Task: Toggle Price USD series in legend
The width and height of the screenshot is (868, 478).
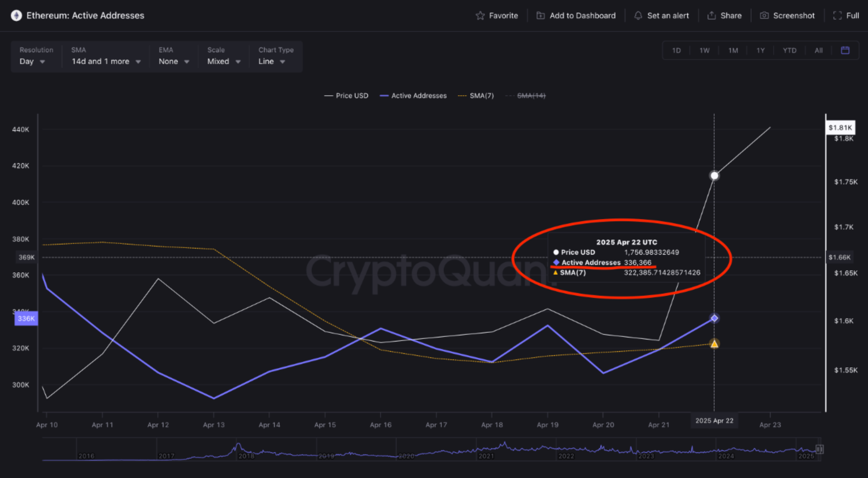Action: (x=346, y=96)
